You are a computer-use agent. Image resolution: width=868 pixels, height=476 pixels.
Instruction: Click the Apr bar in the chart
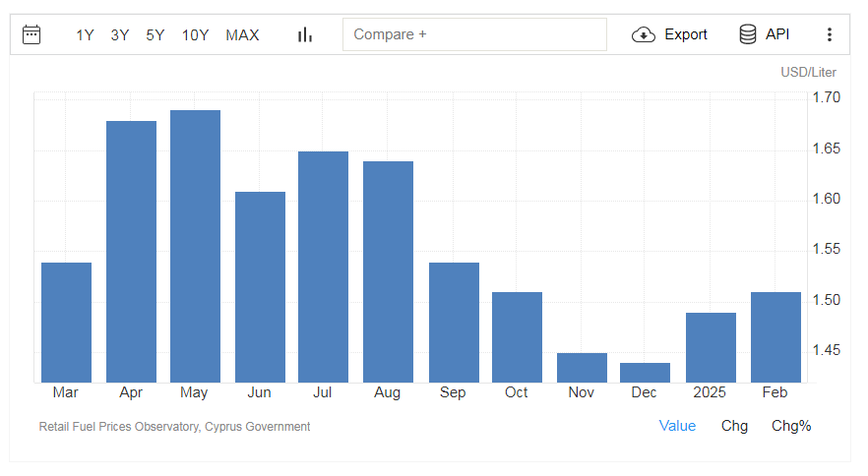pos(131,252)
